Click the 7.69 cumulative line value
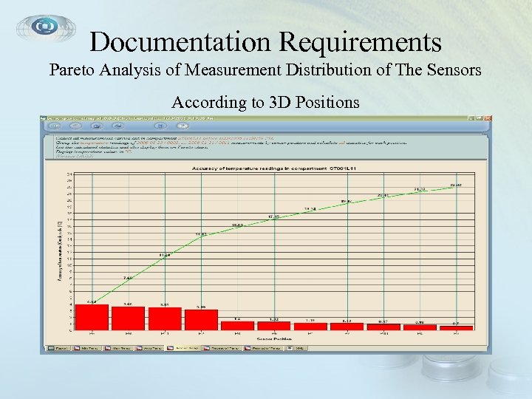The height and width of the screenshot is (399, 532). coord(128,279)
